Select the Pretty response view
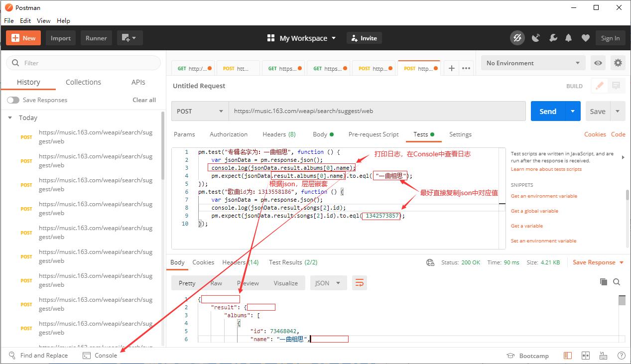The image size is (631, 364). pos(187,283)
